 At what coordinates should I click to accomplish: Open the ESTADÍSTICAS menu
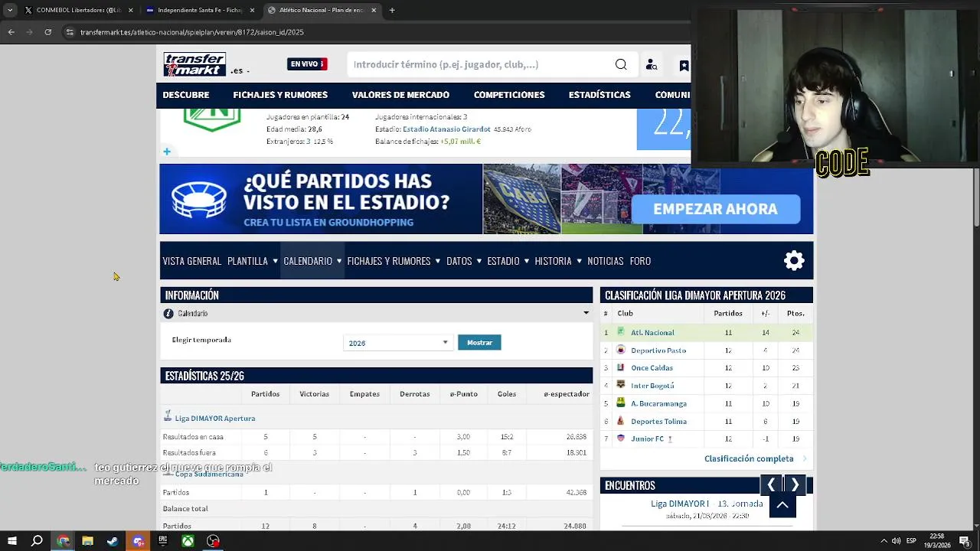click(599, 95)
